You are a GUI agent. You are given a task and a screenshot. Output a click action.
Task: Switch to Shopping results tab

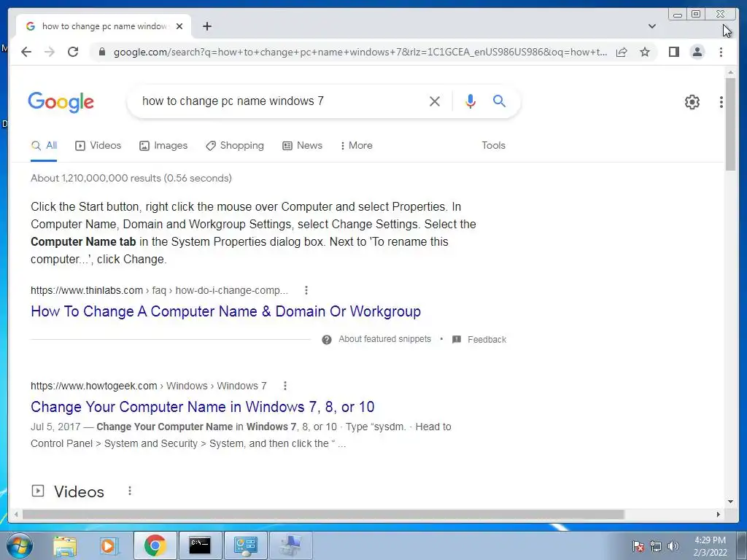pos(234,146)
